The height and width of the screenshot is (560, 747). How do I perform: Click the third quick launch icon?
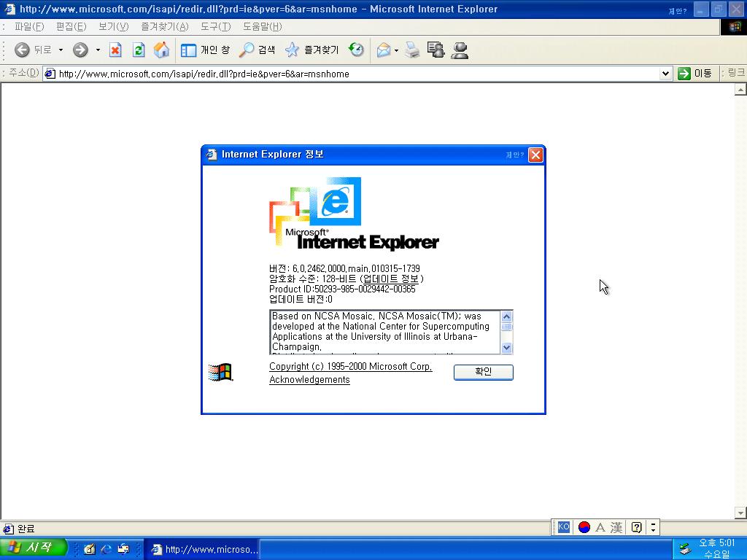point(123,549)
